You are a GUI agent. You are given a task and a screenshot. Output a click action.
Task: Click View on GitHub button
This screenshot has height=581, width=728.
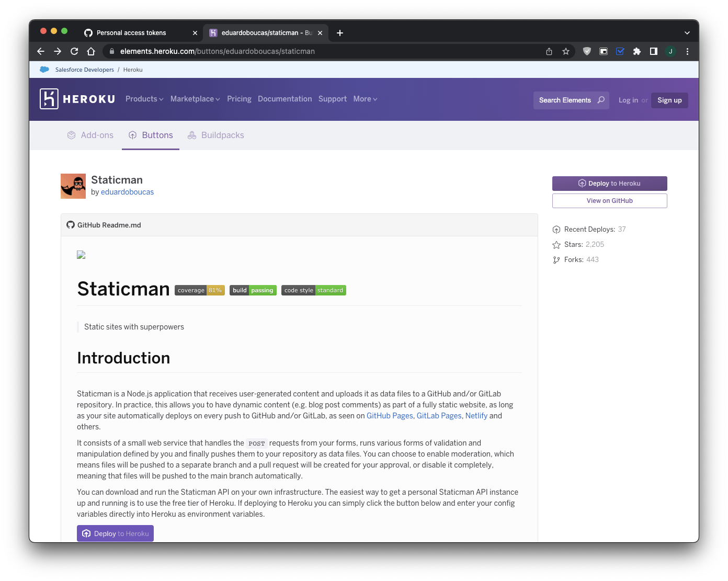coord(610,201)
